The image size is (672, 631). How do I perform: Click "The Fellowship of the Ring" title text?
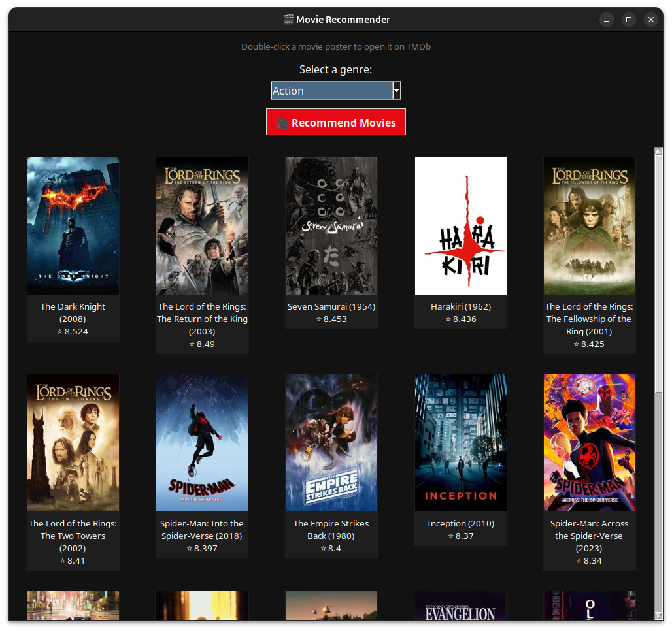pos(588,325)
